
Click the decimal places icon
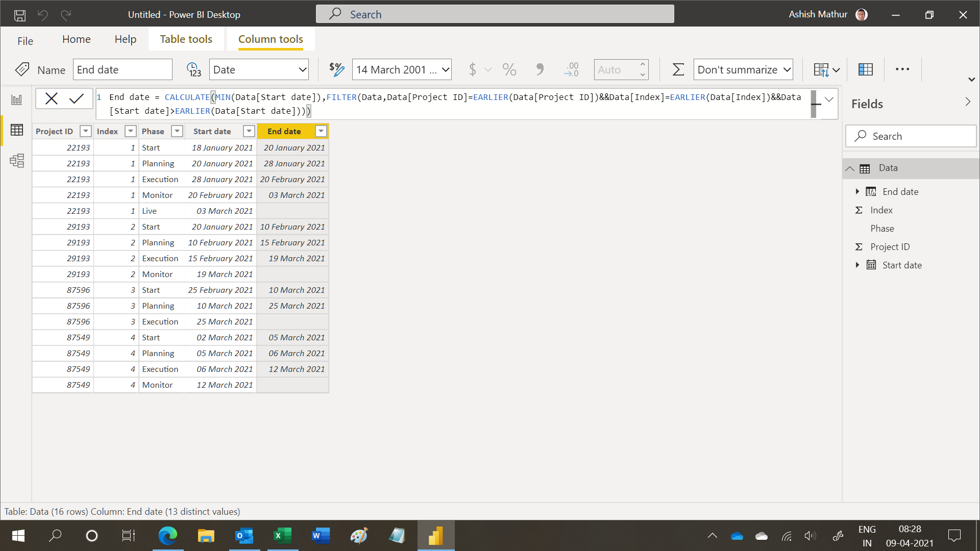click(572, 69)
